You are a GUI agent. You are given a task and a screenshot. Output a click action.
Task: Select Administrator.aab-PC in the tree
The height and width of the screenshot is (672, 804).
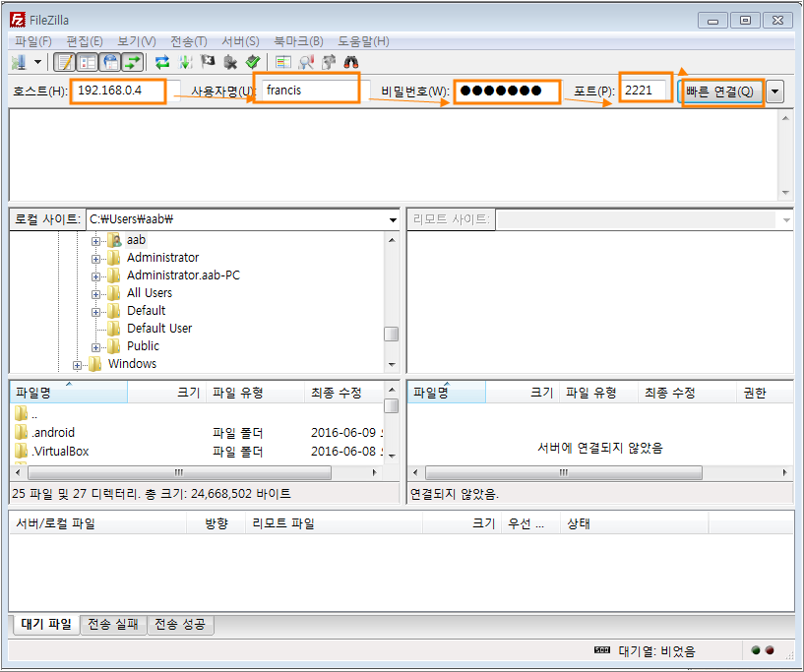183,275
